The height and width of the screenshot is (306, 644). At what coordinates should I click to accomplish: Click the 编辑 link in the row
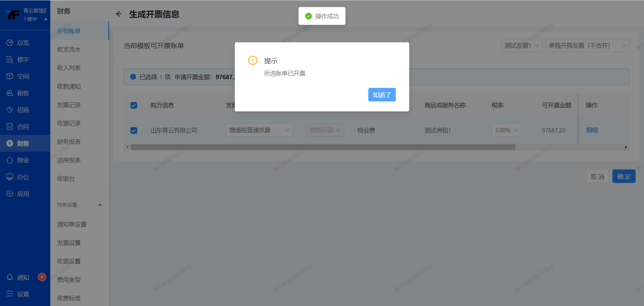click(x=592, y=130)
